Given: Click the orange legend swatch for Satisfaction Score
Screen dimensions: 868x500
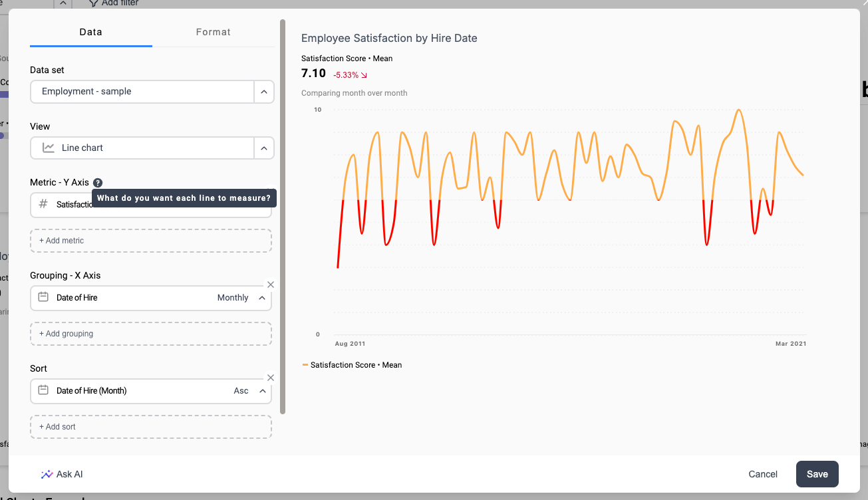Looking at the screenshot, I should [x=305, y=365].
